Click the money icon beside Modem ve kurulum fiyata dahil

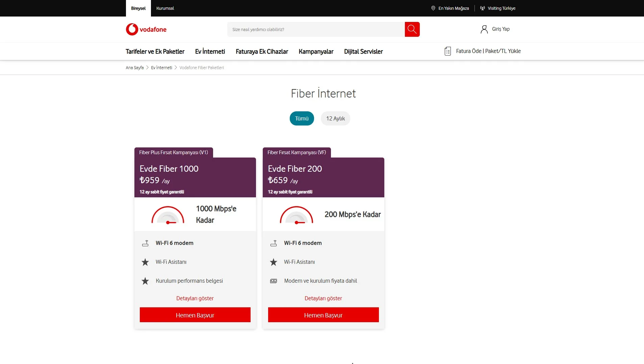274,281
